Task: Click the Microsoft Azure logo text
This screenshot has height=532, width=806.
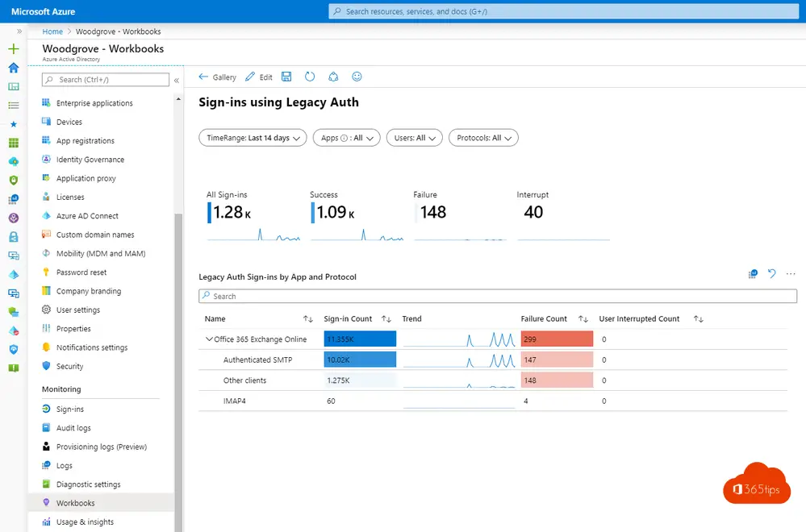Action: point(44,11)
